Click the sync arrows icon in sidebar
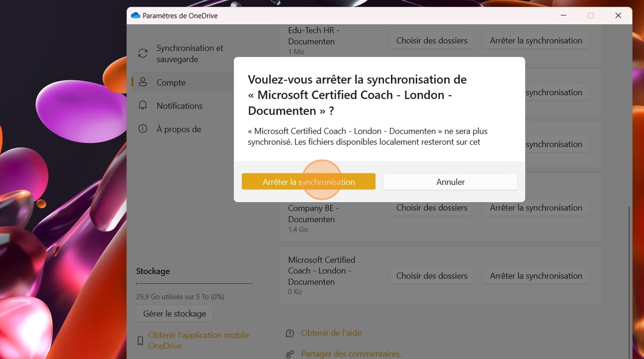644x359 pixels. [143, 53]
